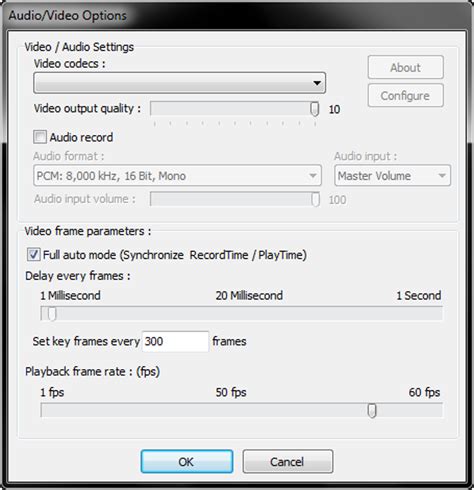This screenshot has height=490, width=474.
Task: Uncheck Full auto mode checkbox
Action: tap(33, 255)
